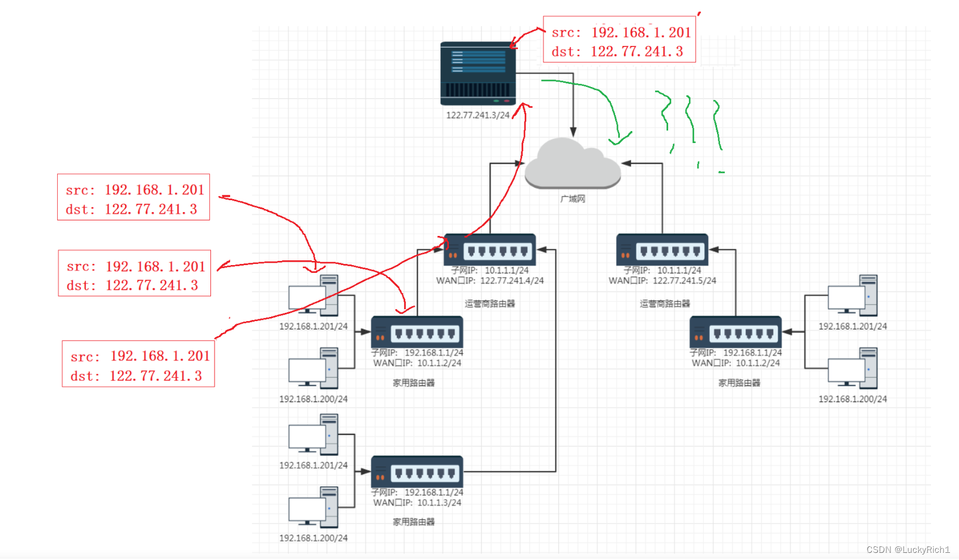Select ISP router with WAN IP 122.77.241.5/24
The image size is (959, 560).
[x=662, y=250]
